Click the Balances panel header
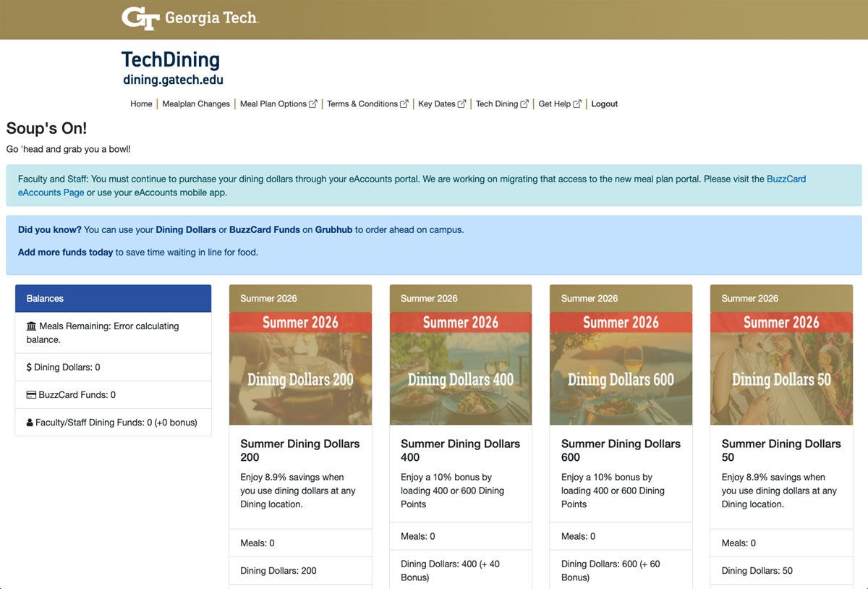This screenshot has height=589, width=868. coord(114,298)
